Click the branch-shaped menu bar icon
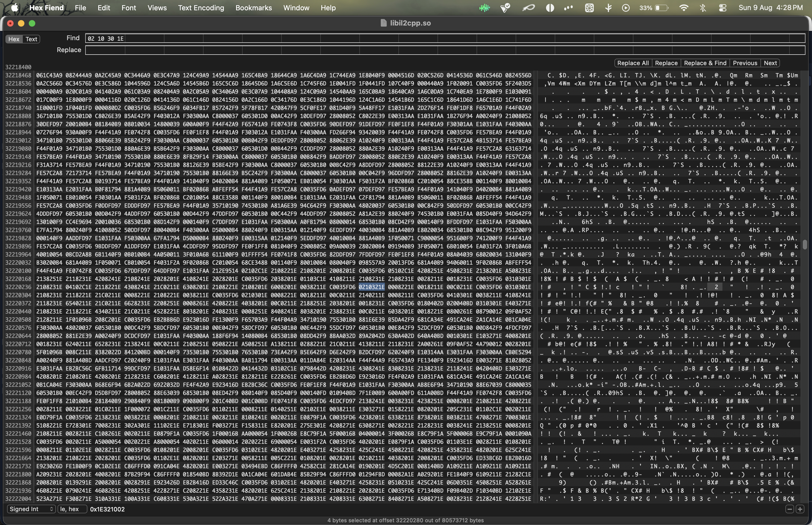The width and height of the screenshot is (812, 525). coord(608,8)
